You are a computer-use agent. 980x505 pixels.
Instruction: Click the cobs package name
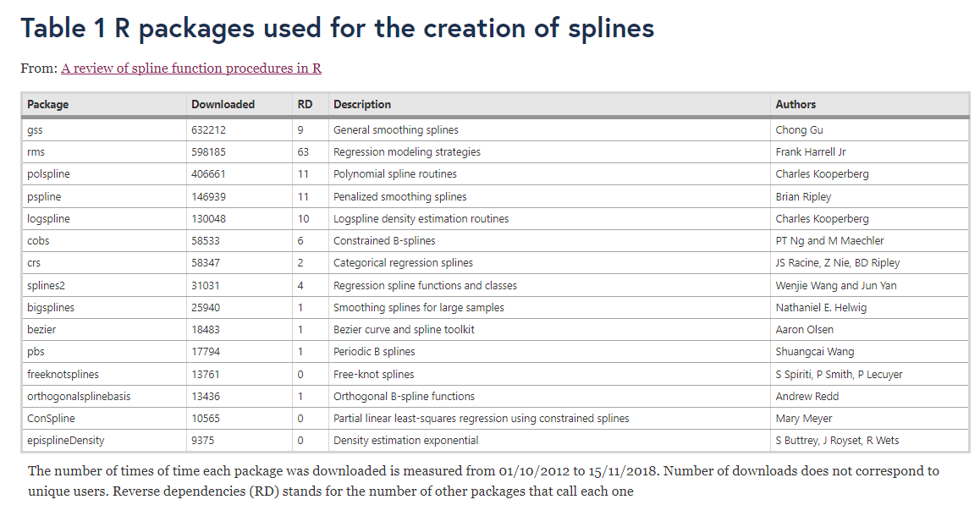click(38, 240)
